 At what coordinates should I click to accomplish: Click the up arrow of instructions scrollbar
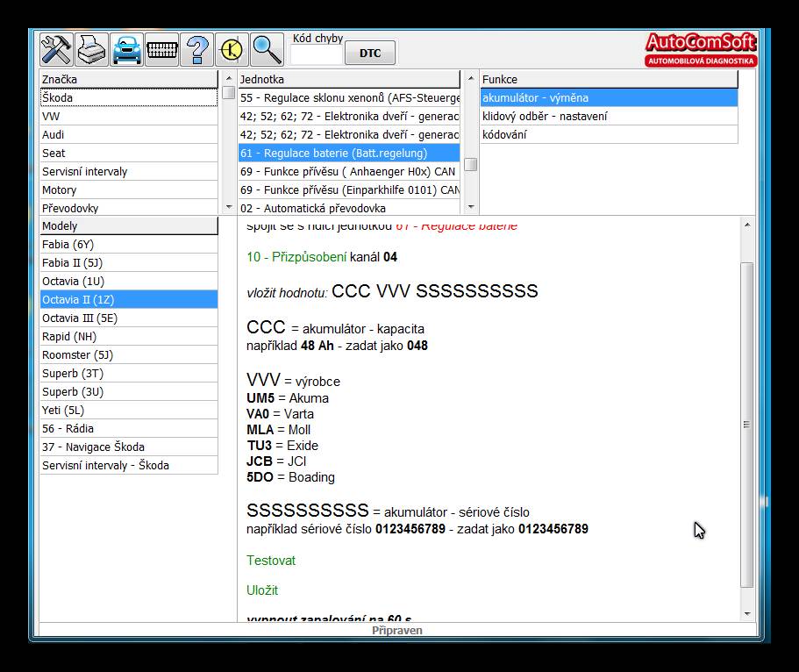tap(747, 225)
